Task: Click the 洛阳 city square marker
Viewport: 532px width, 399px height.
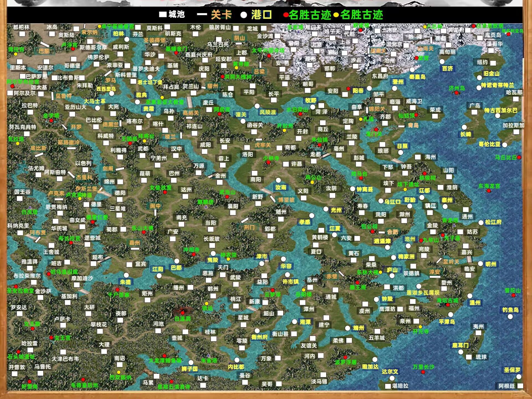Action: [x=247, y=147]
